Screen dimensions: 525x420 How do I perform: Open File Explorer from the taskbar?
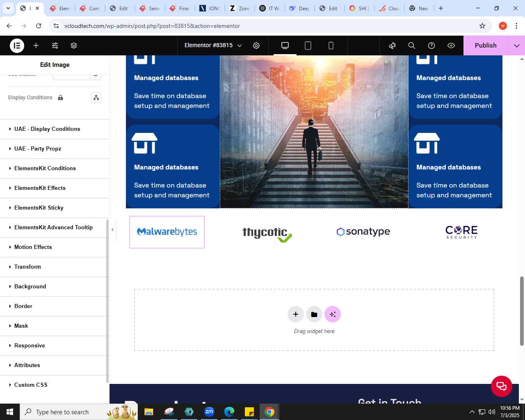coord(149,412)
